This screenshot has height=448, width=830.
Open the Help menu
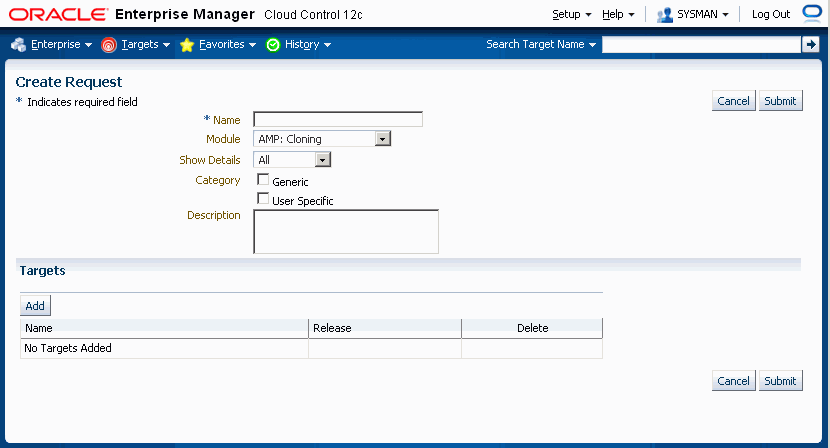[618, 14]
